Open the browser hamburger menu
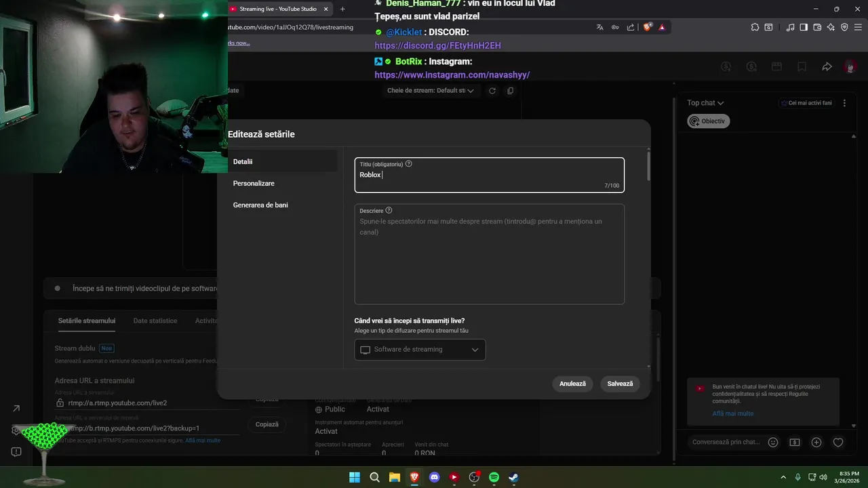Screen dimensions: 868x488 (x=858, y=27)
